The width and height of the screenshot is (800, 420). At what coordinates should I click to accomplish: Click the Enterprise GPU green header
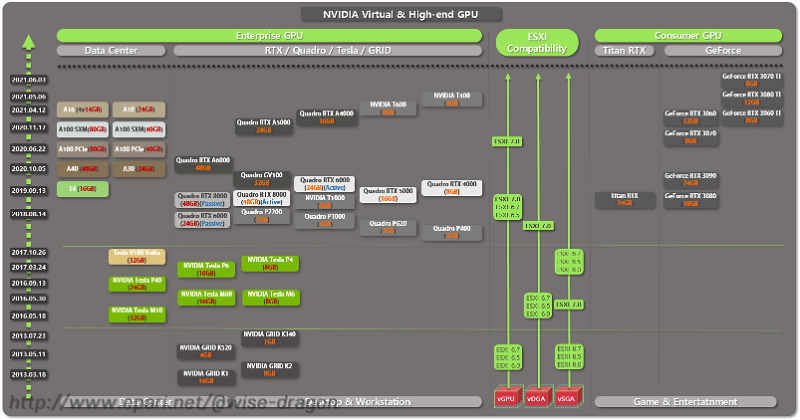point(269,36)
